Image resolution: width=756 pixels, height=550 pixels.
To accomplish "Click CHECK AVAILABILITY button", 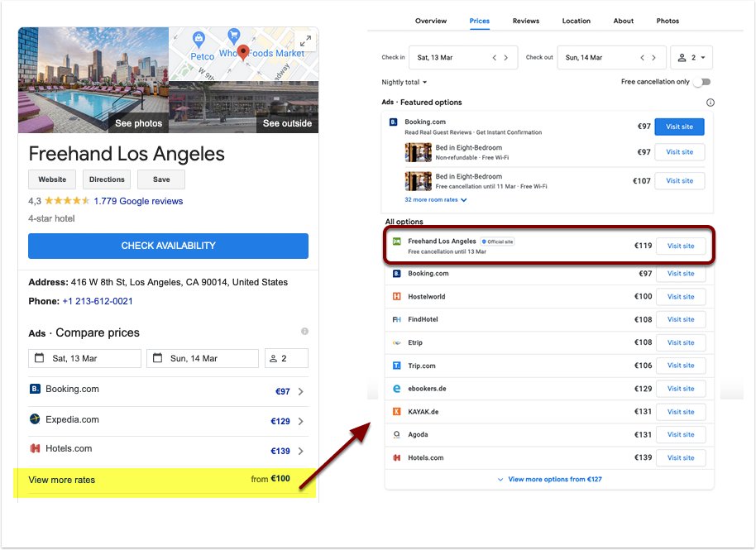I will pos(168,246).
